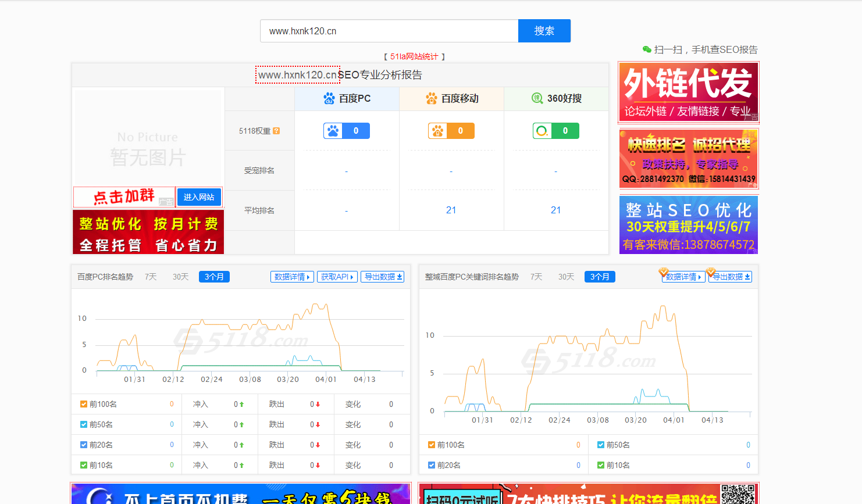This screenshot has height=504, width=862.
Task: Click 扫一扫，手机查SEO报告 text
Action: click(706, 49)
